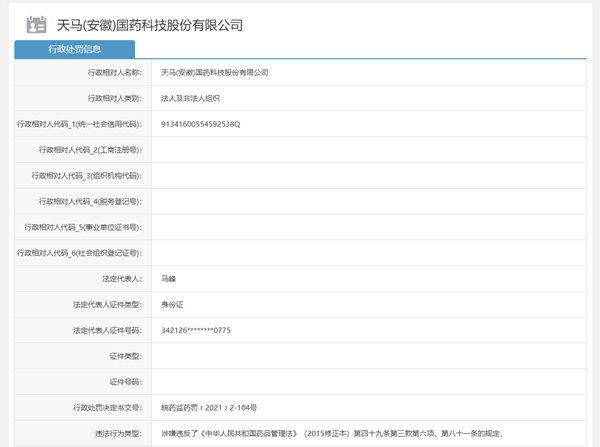
Task: Click the 社会组织登记证号 label
Action: tap(79, 253)
